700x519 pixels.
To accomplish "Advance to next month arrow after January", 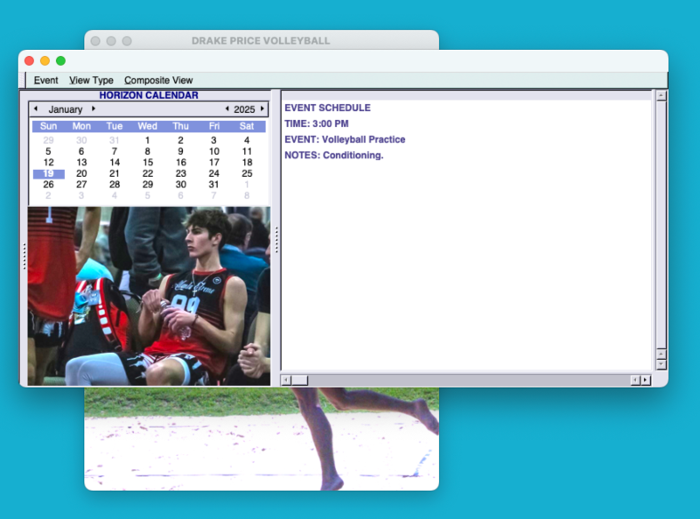I will 93,109.
